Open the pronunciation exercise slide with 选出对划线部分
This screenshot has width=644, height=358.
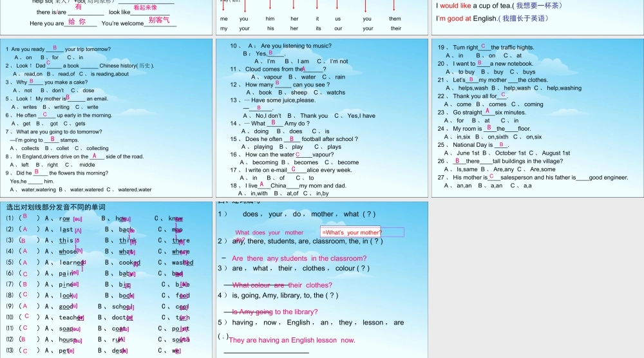[x=106, y=279]
